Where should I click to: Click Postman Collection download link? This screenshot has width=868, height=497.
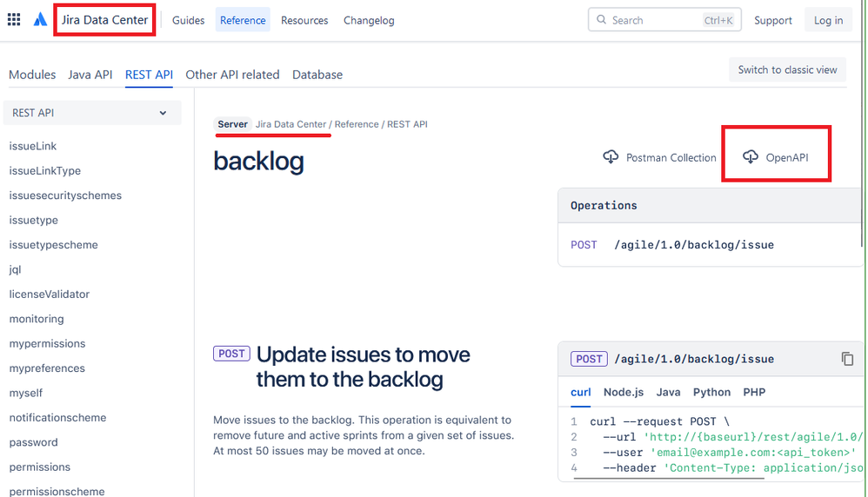659,157
